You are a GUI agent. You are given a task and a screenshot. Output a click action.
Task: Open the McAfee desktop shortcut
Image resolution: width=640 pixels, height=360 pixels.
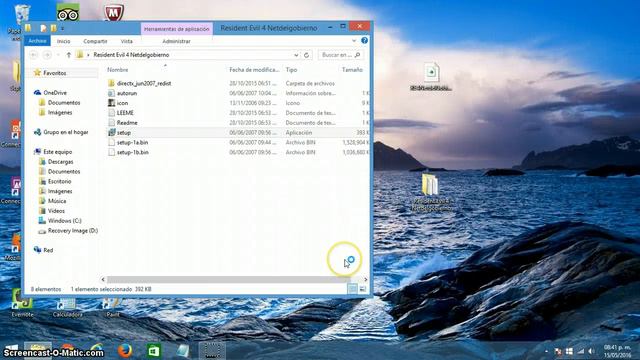(x=113, y=13)
